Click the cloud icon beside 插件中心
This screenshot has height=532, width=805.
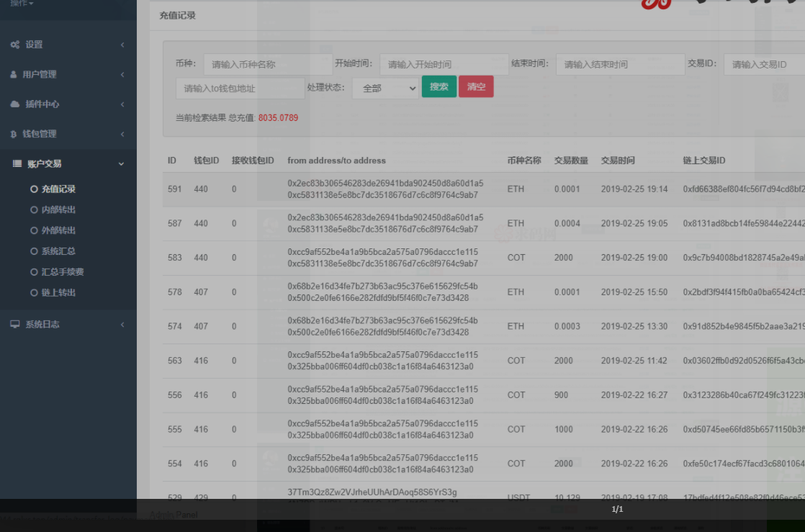14,104
